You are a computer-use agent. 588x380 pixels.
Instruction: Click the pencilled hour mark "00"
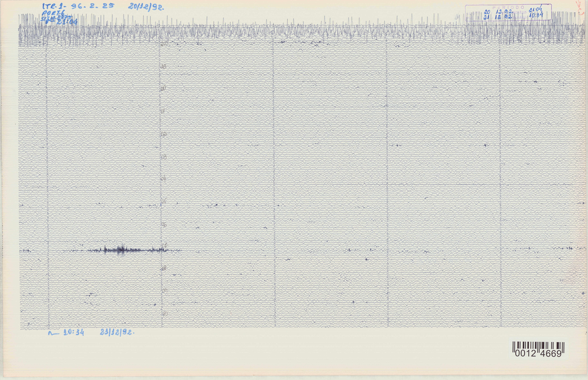[163, 88]
